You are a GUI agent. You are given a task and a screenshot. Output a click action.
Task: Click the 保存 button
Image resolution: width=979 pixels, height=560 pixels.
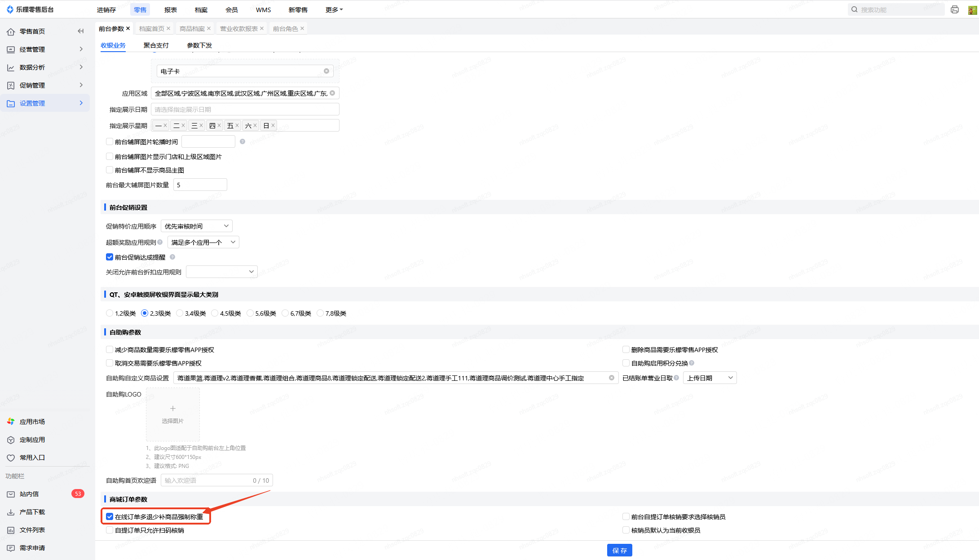619,550
